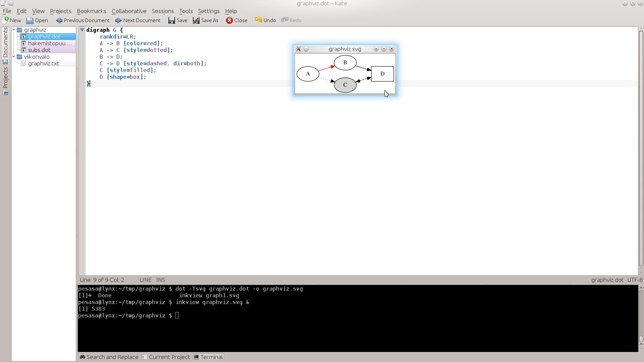Select graphviz.dot file icon in tree
Screen dimensions: 644x362
pos(23,37)
